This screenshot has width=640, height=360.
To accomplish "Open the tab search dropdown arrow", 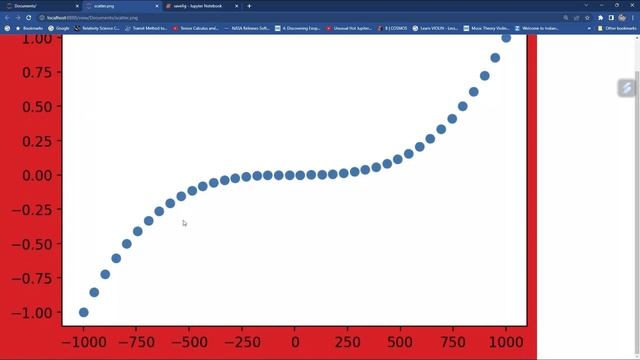I will (586, 5).
